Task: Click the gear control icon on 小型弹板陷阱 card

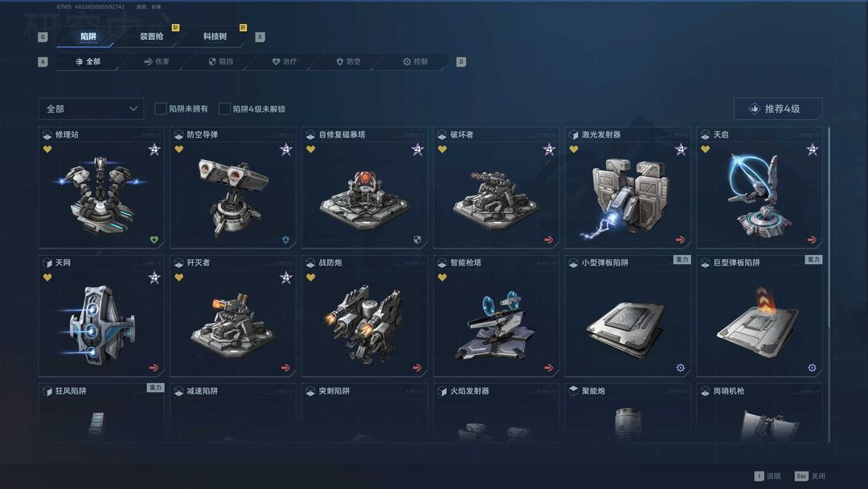Action: pyautogui.click(x=681, y=368)
